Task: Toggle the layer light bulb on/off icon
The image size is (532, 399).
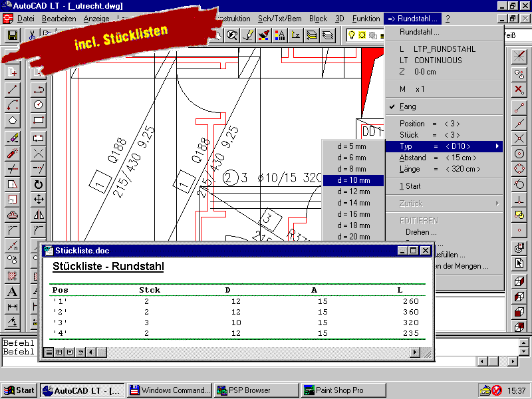Action: (x=352, y=35)
